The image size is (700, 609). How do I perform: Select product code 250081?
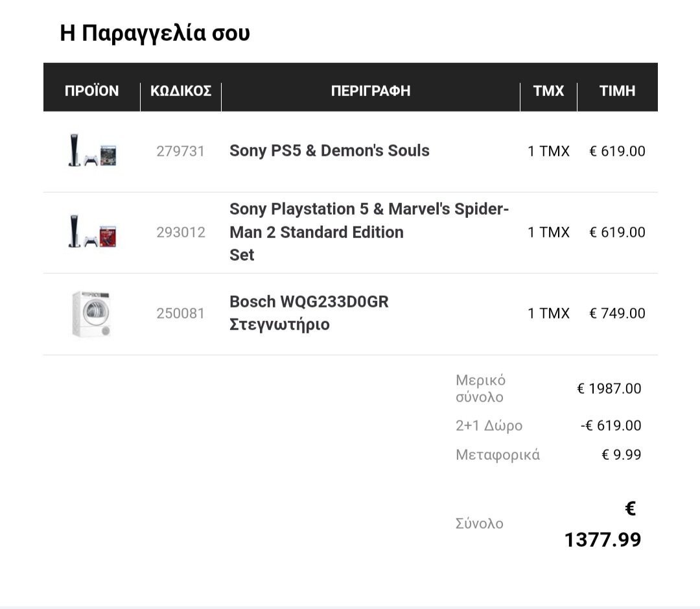(180, 313)
